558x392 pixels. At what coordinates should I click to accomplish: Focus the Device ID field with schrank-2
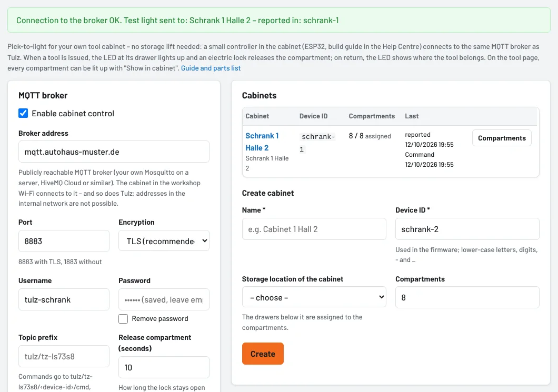pos(467,229)
